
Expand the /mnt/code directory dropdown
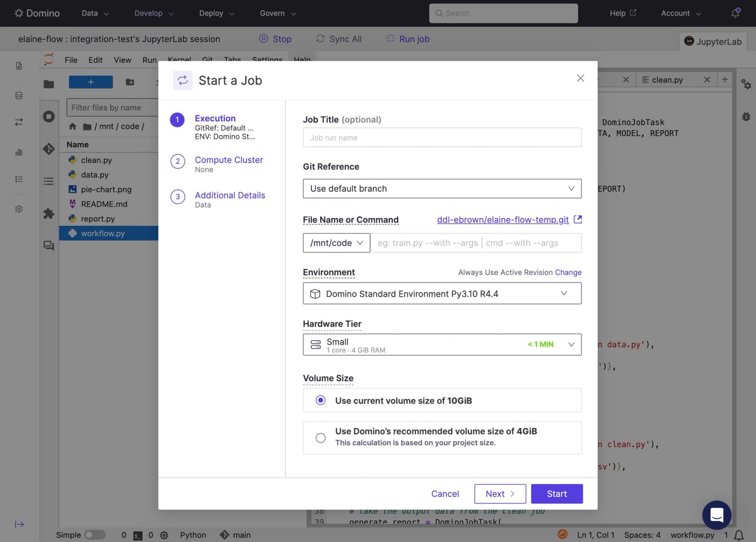(336, 243)
